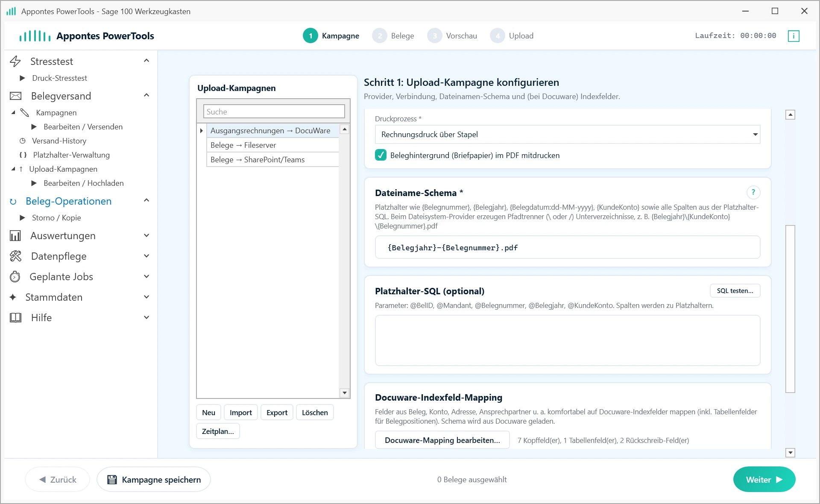820x504 pixels.
Task: Open Docuware-Mapping bearbeiten...
Action: click(442, 440)
